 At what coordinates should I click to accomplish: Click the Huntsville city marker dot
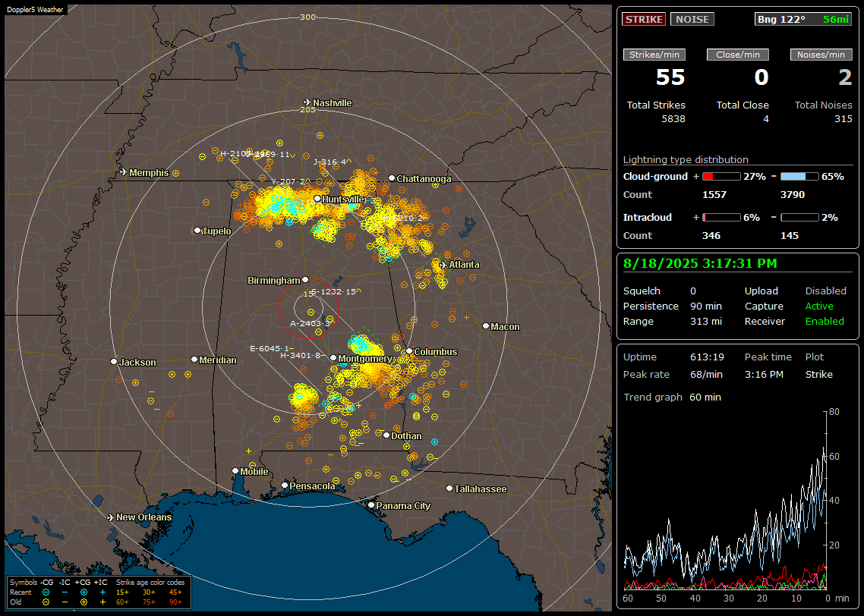point(317,199)
